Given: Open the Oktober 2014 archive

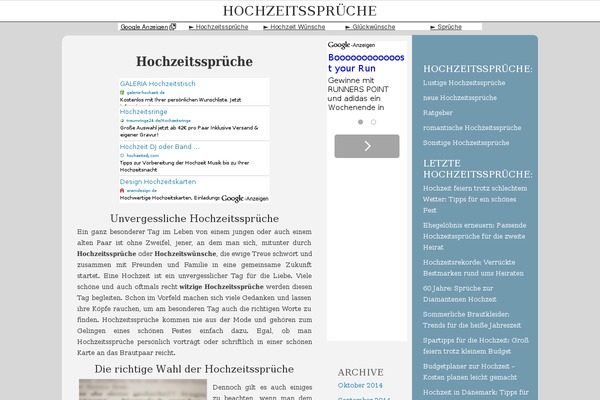Looking at the screenshot, I should click(360, 385).
